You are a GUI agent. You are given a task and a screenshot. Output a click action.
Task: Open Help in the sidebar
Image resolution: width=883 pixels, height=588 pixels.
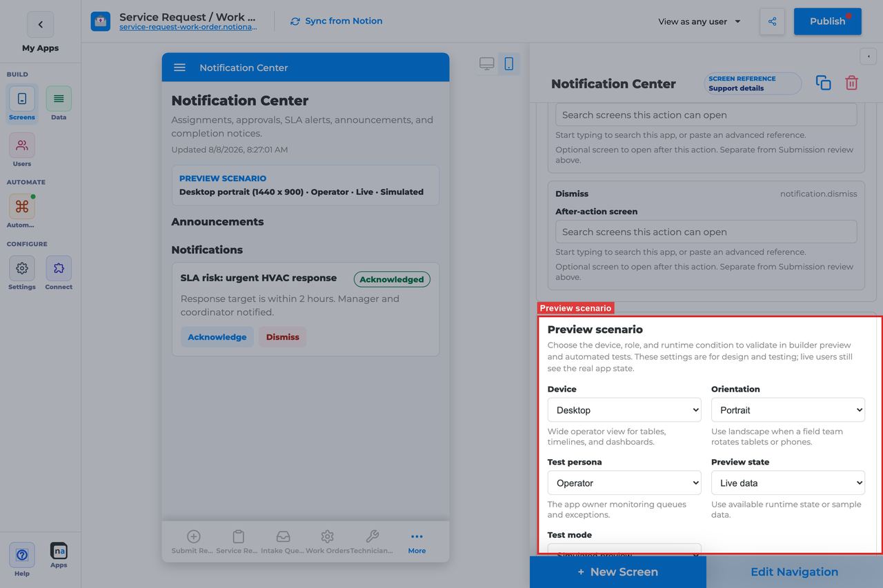coord(22,560)
